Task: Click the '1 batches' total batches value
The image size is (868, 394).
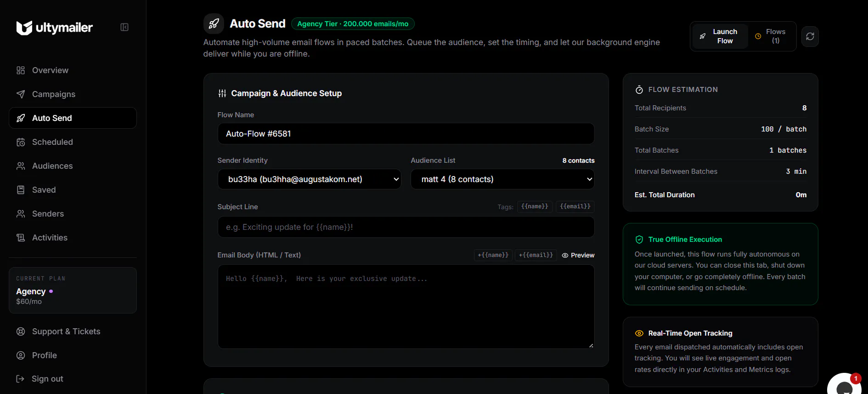Action: (788, 150)
